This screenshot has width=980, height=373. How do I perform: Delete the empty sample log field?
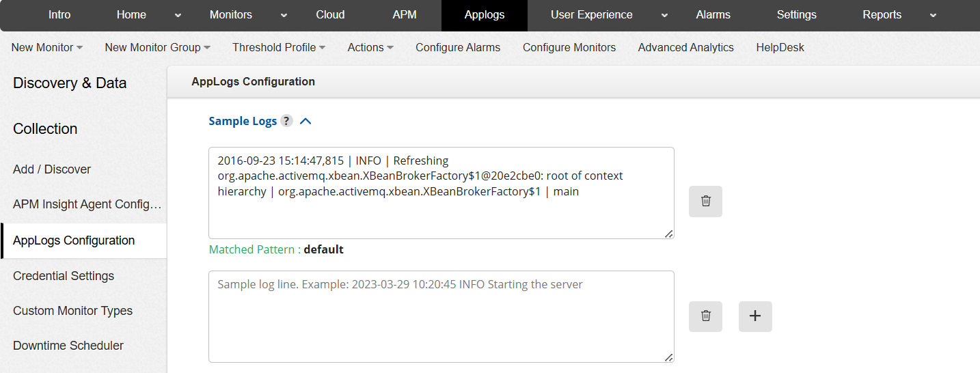coord(705,316)
